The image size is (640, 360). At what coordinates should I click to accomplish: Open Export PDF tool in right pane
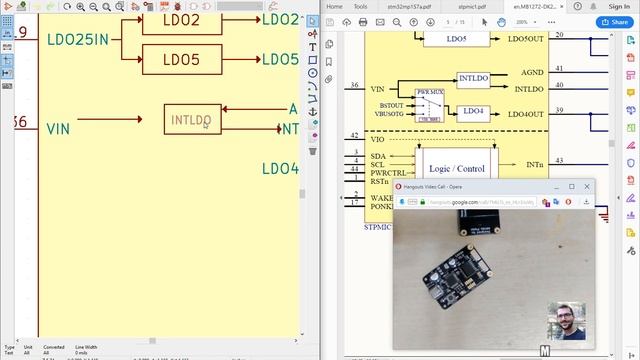631,40
